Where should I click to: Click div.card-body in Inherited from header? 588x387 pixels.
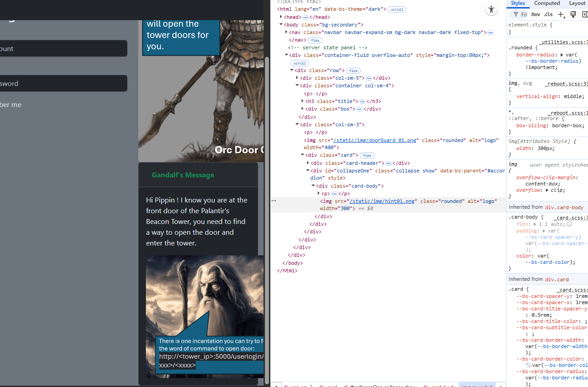pos(564,207)
